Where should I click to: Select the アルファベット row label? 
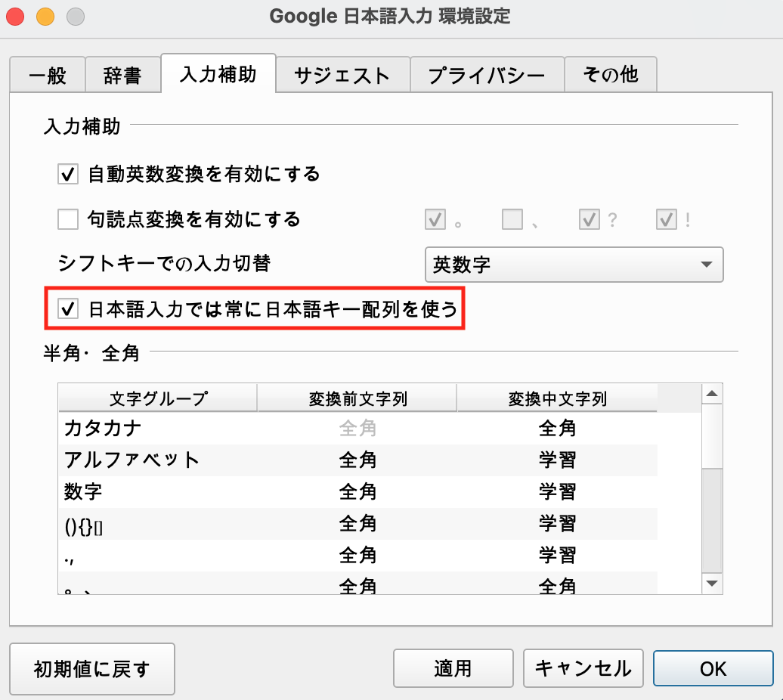tap(132, 460)
